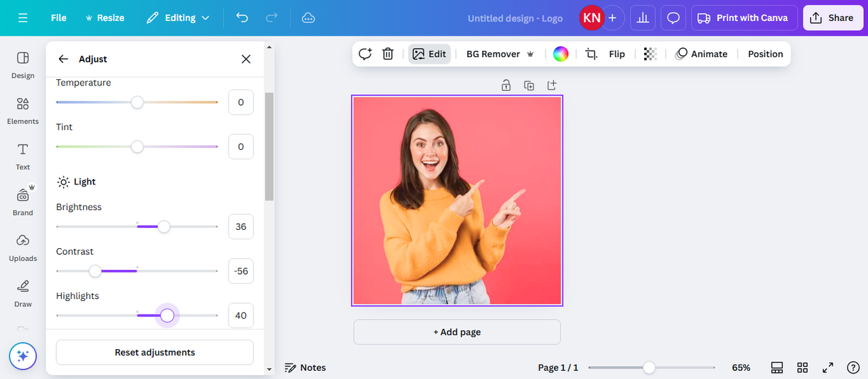
Task: Undo the last action
Action: coord(242,18)
